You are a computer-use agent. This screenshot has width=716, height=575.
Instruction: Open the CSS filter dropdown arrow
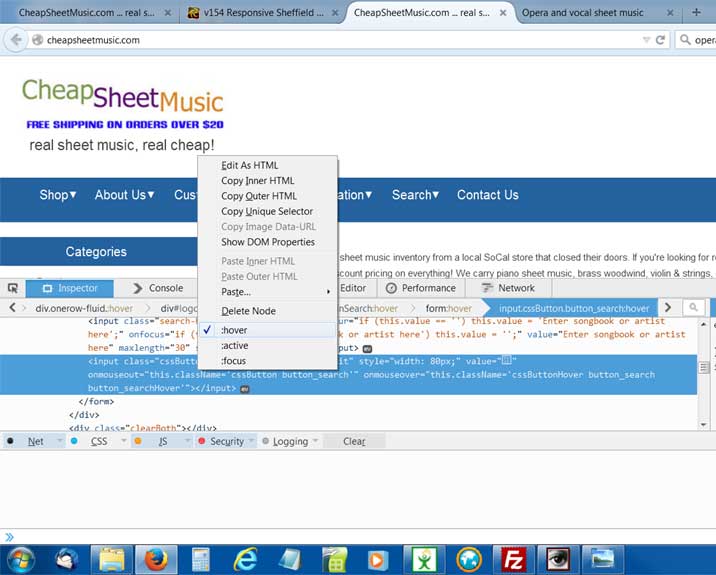pos(123,441)
